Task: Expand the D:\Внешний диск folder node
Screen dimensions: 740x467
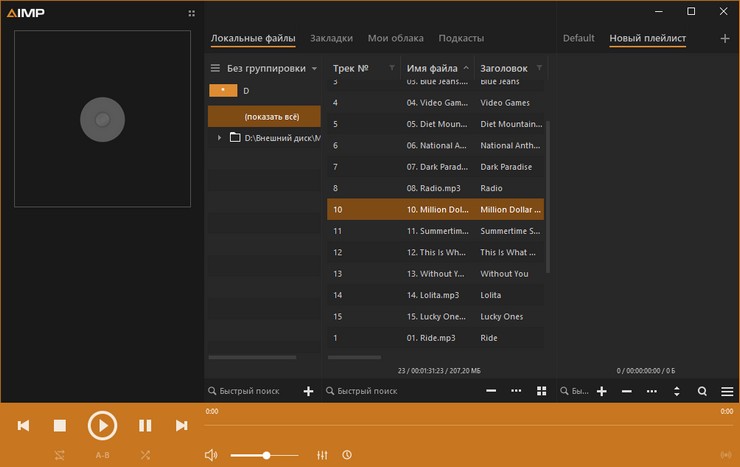Action: coord(219,137)
